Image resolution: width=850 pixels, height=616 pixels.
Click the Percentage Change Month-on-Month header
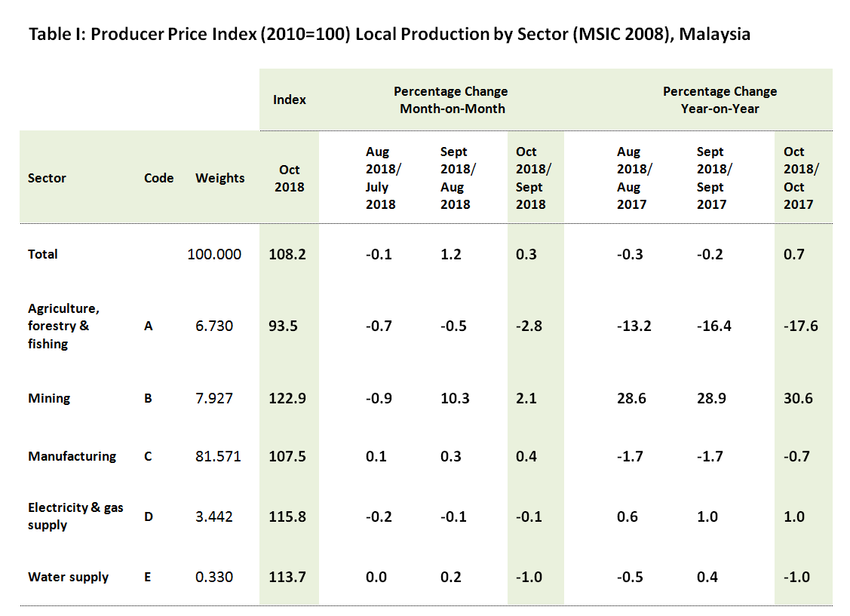tap(450, 100)
